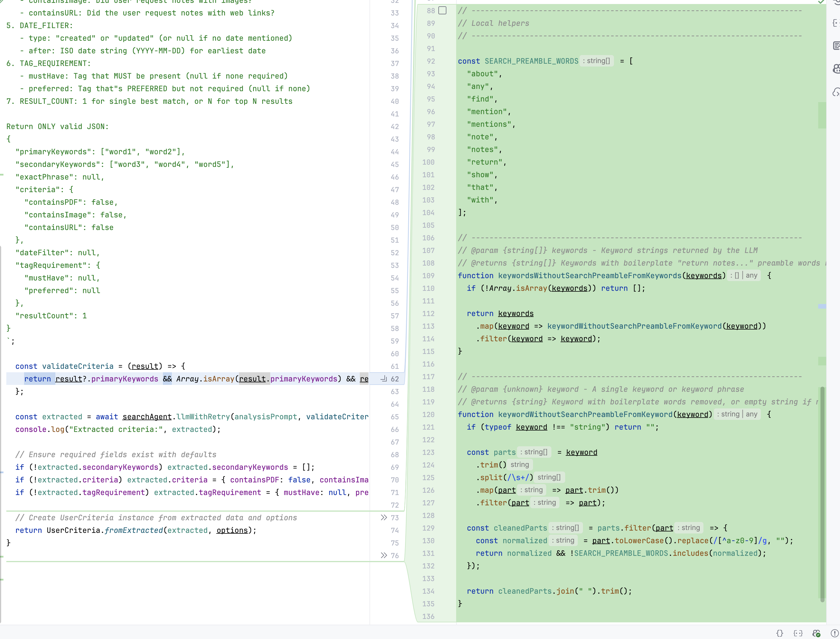Click the soft-wrap icon at line 62
The width and height of the screenshot is (840, 639).
tap(384, 379)
